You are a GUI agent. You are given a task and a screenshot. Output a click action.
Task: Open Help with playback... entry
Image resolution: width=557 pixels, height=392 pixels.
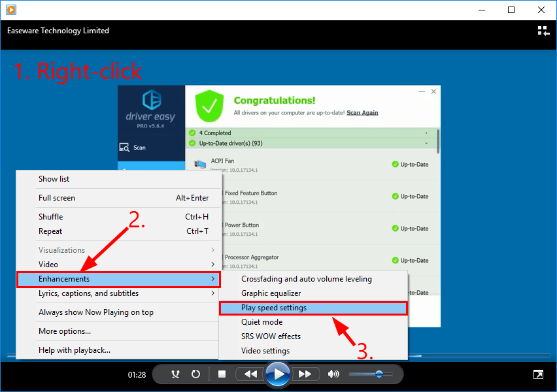point(118,350)
